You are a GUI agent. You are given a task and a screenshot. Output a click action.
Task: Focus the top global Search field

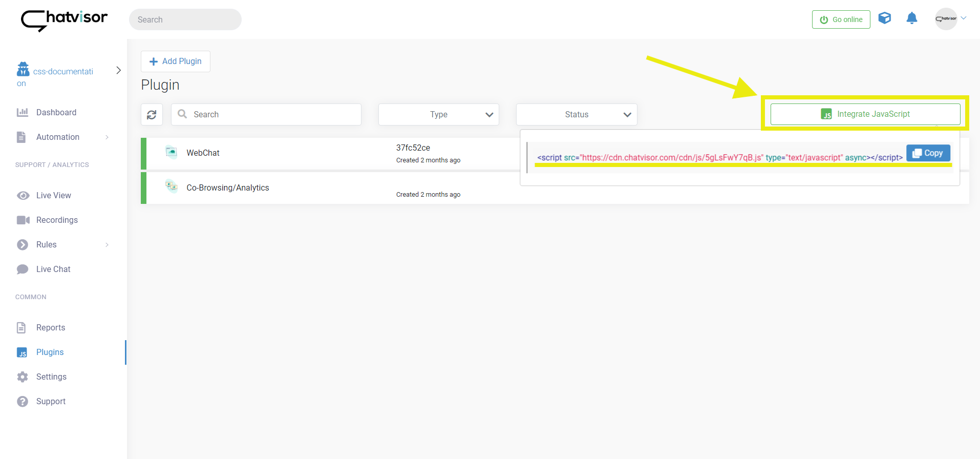click(x=185, y=19)
